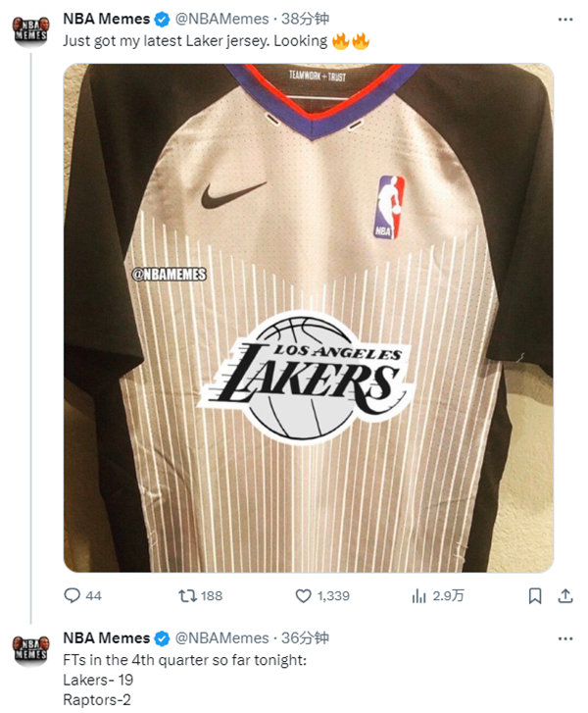This screenshot has height=713, width=588.
Task: Open more options on the jersey tweet
Action: pos(565,18)
